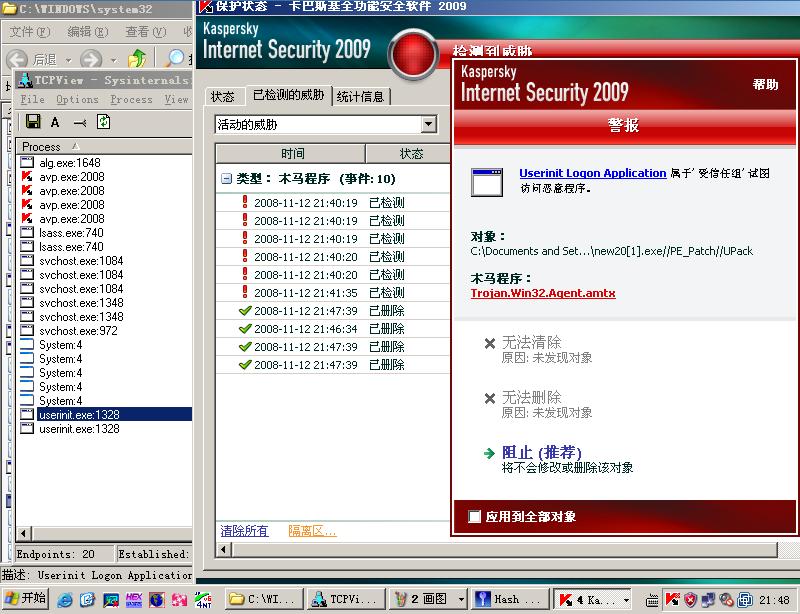Click the desktop monitor quick launch icon
The width and height of the screenshot is (800, 614).
pyautogui.click(x=111, y=599)
